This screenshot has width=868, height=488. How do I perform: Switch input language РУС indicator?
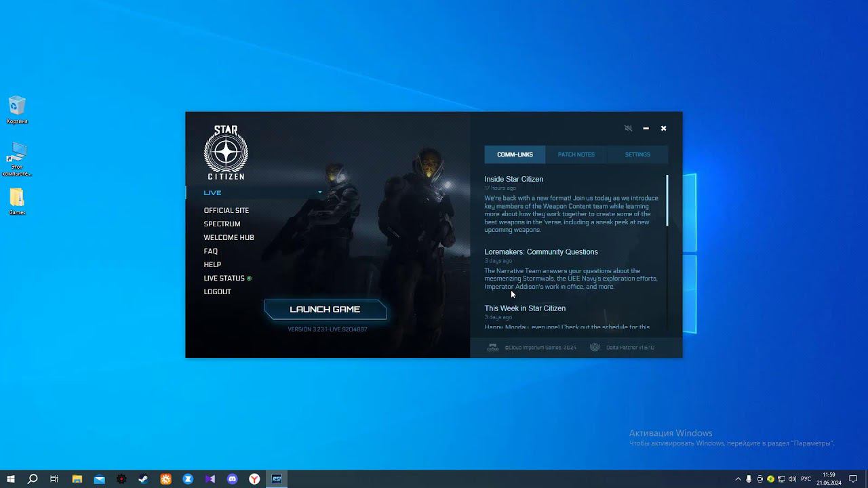806,479
